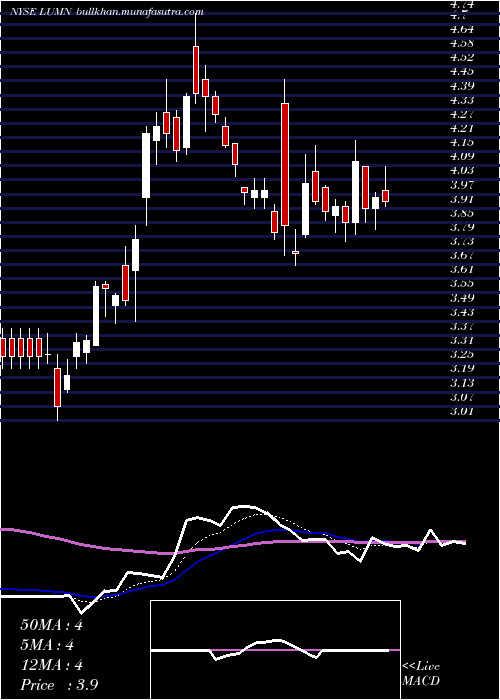Select the 3.19 price axis label
Image resolution: width=500 pixels, height=700 pixels.
click(462, 369)
